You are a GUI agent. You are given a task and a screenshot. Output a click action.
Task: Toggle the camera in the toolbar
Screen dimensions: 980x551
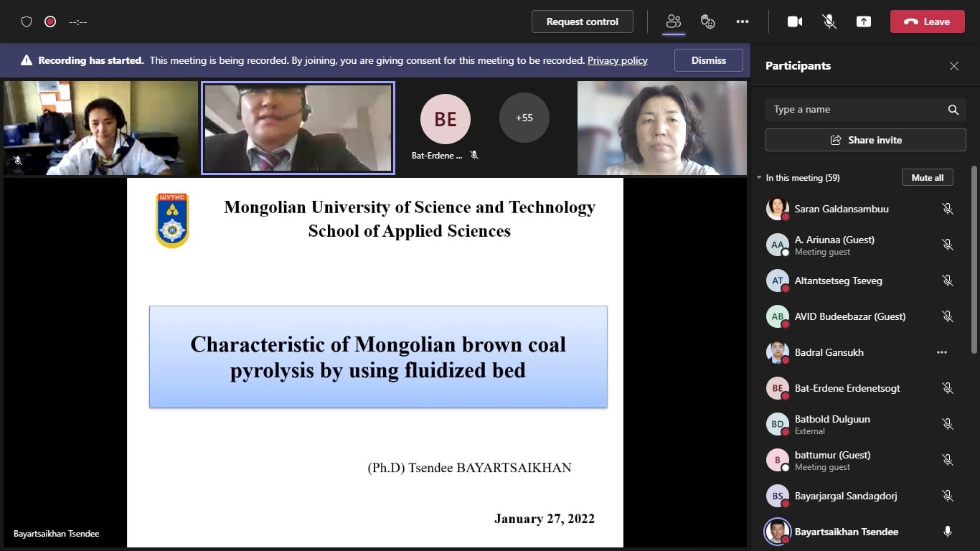pyautogui.click(x=795, y=22)
